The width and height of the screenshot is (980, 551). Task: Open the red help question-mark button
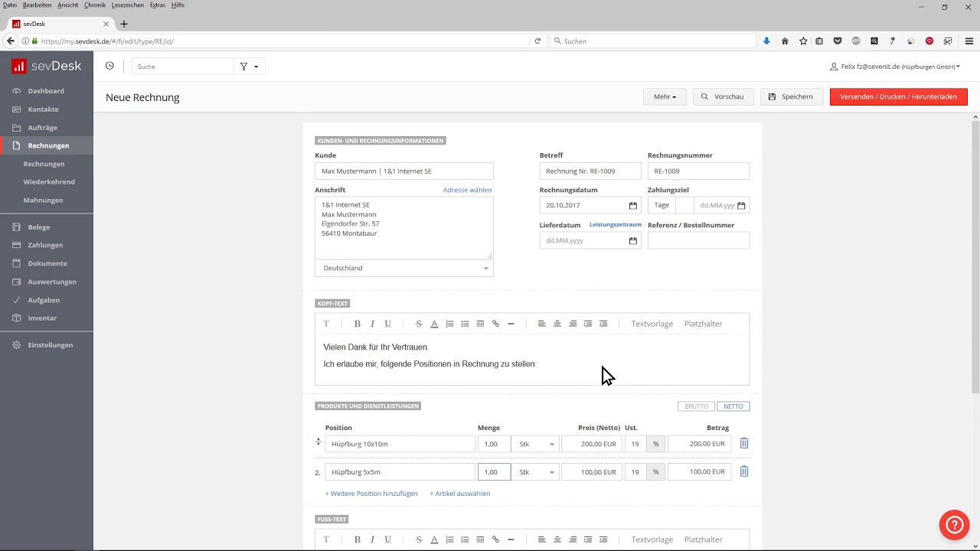point(954,525)
